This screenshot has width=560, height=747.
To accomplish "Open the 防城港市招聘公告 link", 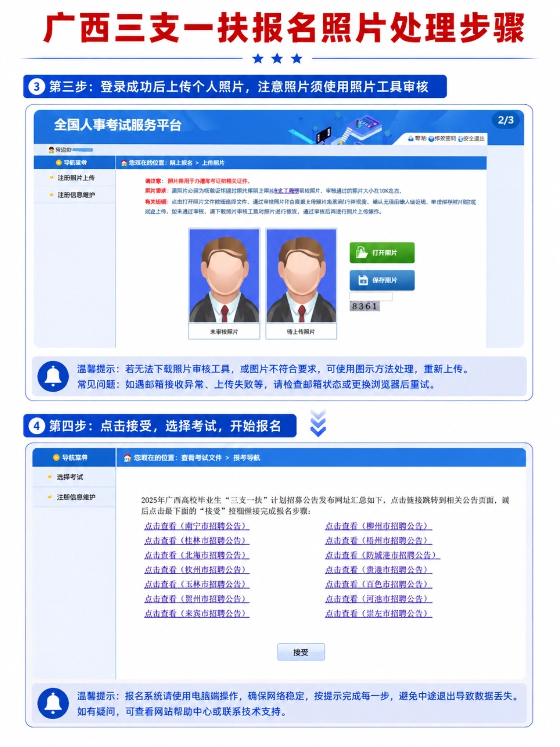I will (382, 555).
